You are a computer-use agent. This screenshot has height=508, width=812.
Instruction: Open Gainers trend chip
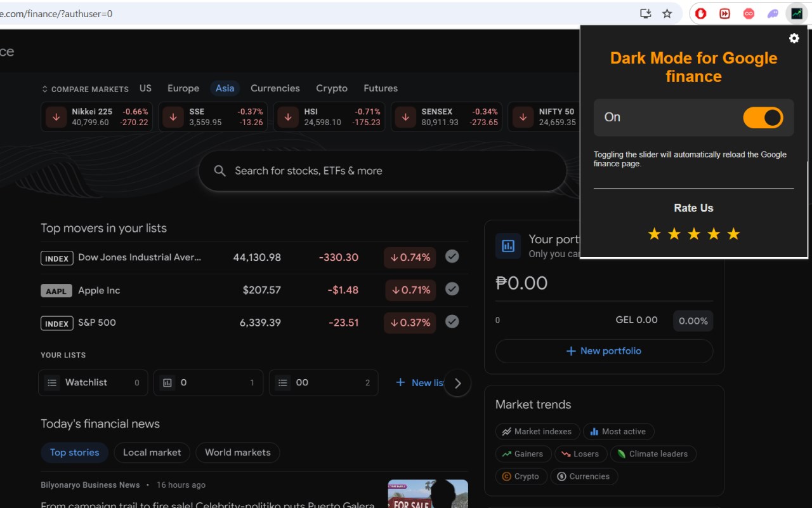point(523,454)
